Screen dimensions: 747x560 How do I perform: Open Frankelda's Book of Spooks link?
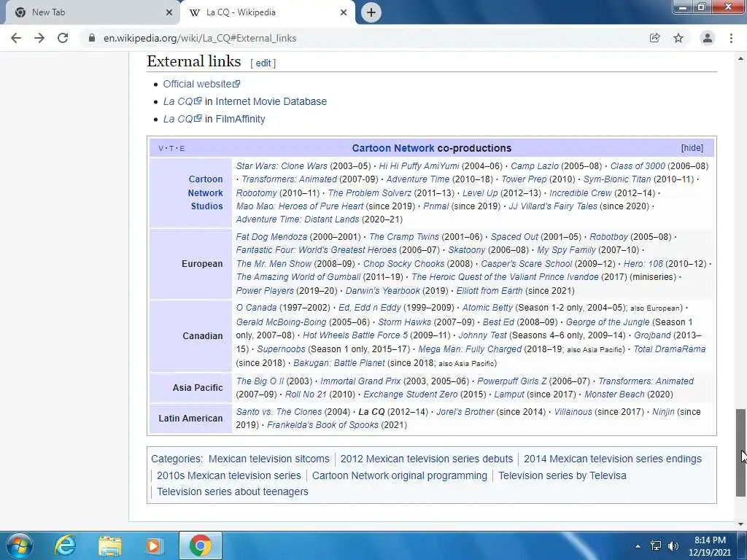tap(322, 425)
